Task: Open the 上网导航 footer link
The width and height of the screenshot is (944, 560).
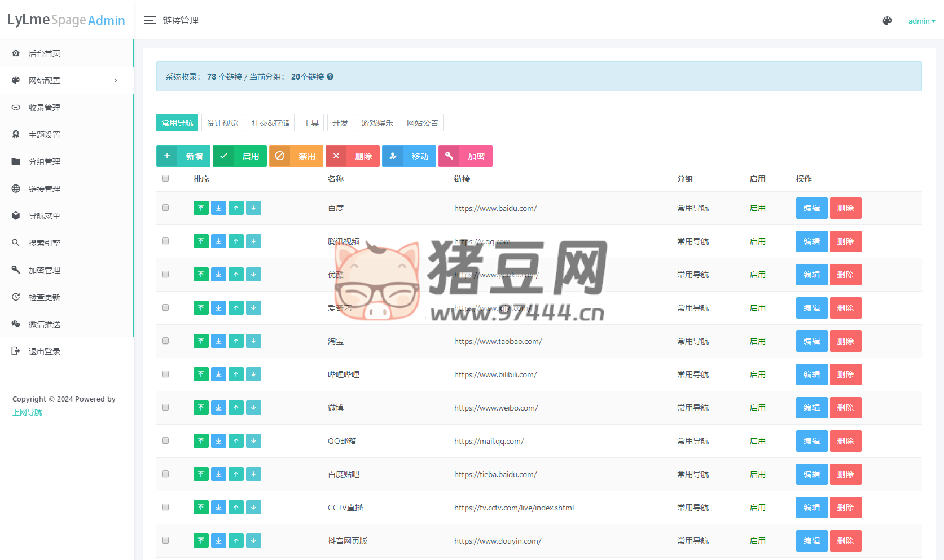Action: click(27, 412)
